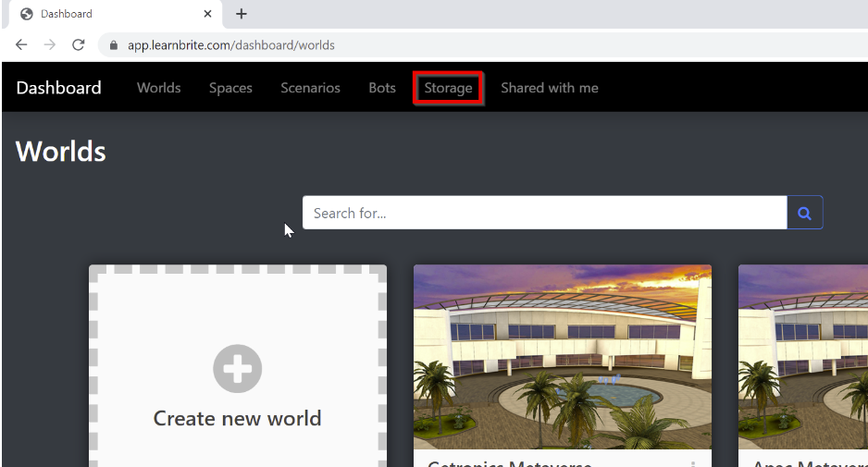Click the Create new world card
The image size is (868, 467).
click(x=238, y=366)
